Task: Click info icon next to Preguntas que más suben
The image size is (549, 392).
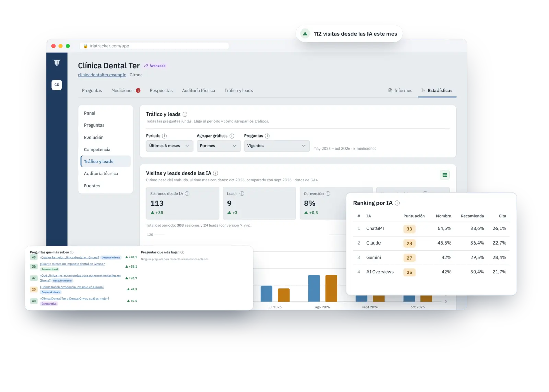Action: click(x=72, y=252)
